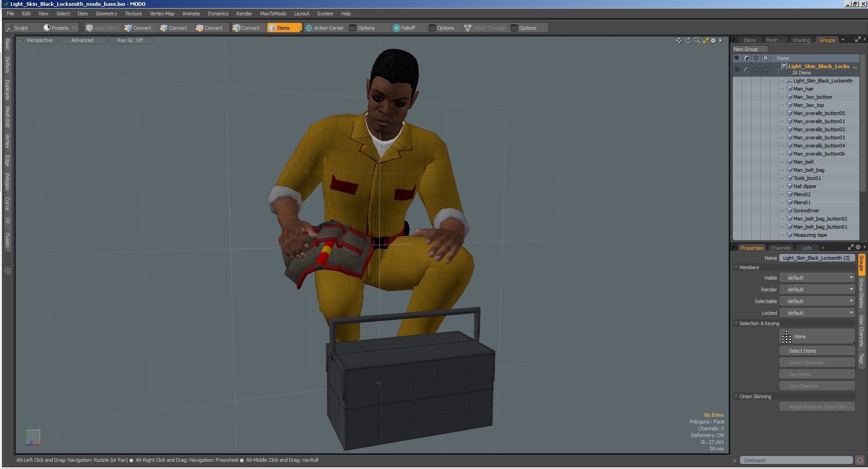868x469 pixels.
Task: Expand the groups panel with arrows icon
Action: (858, 40)
